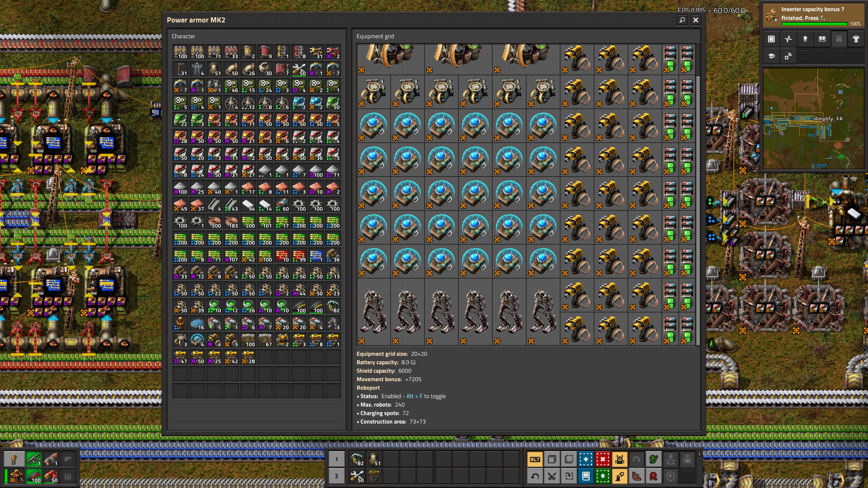Viewport: 868px width, 488px height.
Task: Pick the inventory stack of 101 circuits
Action: 265,222
